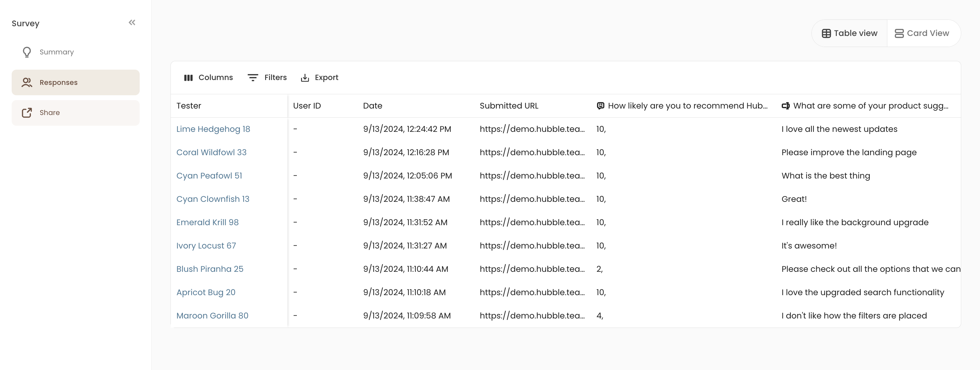Click the Export download icon
The height and width of the screenshot is (370, 980).
tap(305, 77)
